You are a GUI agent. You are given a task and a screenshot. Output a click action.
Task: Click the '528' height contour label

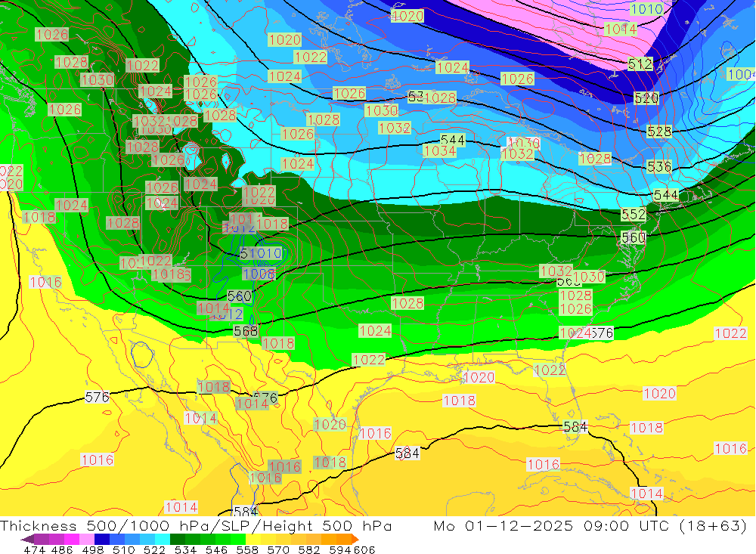tap(659, 132)
